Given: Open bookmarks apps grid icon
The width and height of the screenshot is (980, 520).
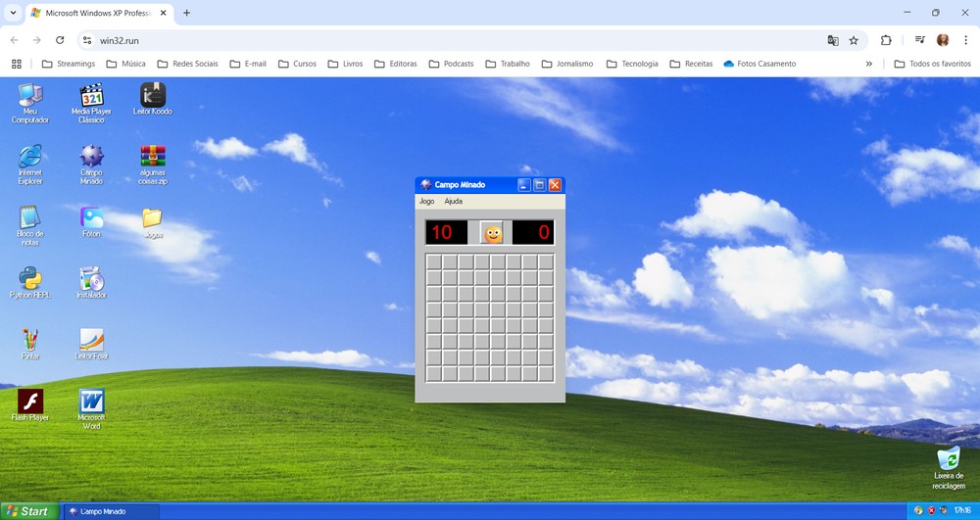Looking at the screenshot, I should click(17, 64).
